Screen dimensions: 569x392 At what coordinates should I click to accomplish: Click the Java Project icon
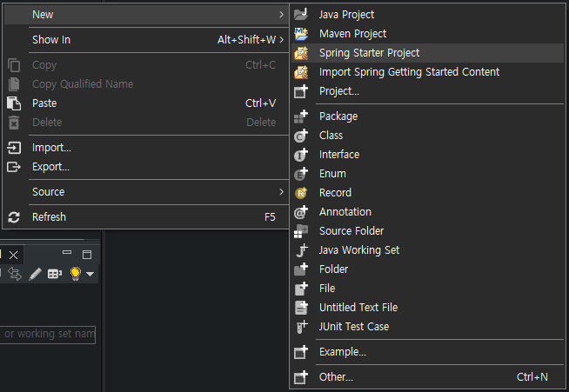pos(301,14)
